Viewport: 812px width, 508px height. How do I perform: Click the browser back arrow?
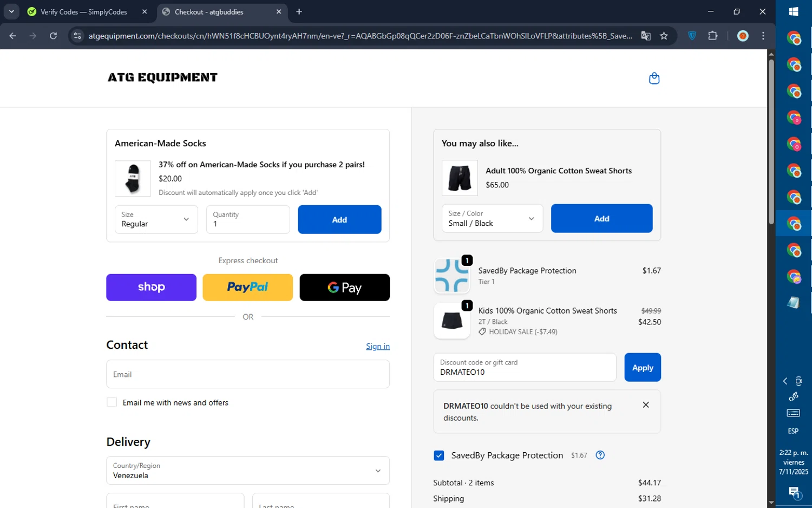coord(12,36)
